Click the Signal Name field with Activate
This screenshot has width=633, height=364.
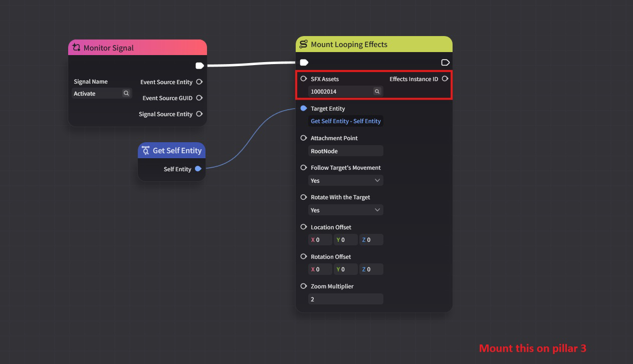(102, 93)
